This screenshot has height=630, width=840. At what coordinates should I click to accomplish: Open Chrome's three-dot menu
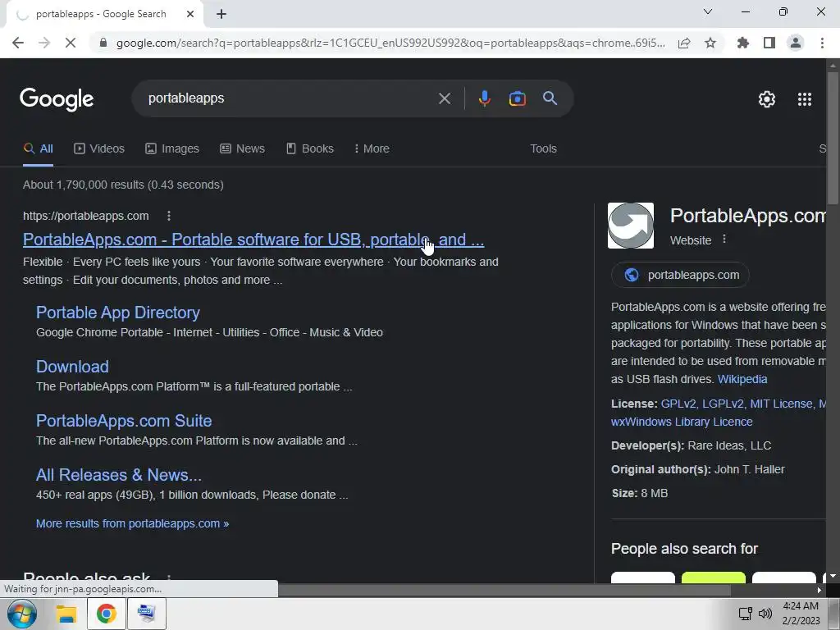coord(822,43)
